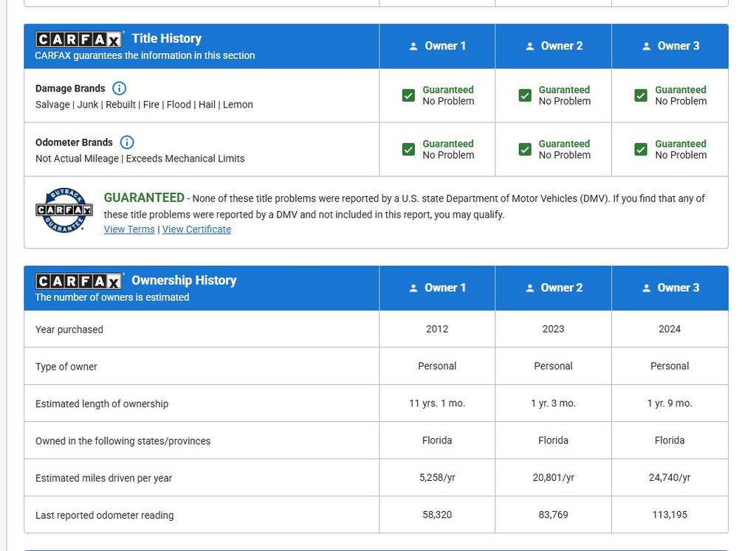Click 'Owned in the following states/provinces' label
Viewport: 756px width, 551px height.
(123, 440)
